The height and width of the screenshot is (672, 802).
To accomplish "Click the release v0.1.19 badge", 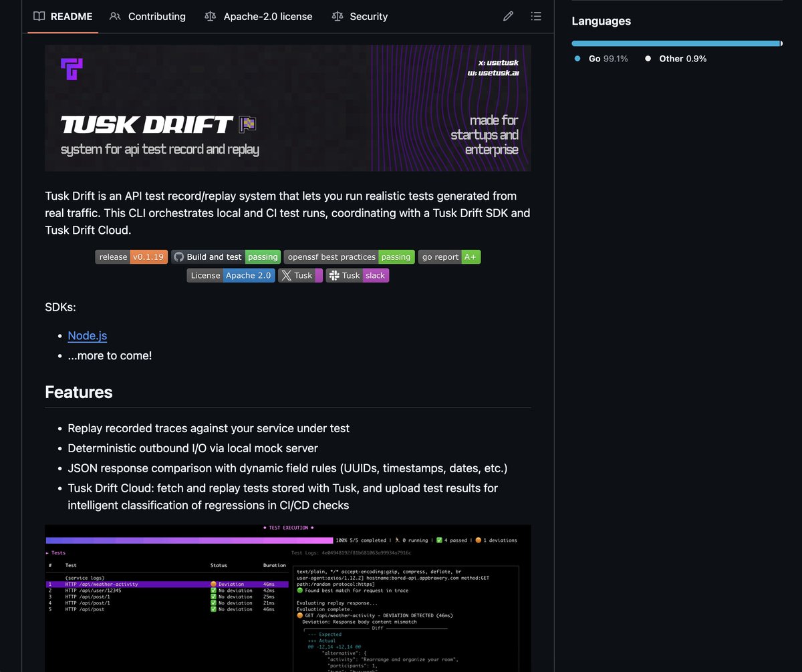I will (x=132, y=257).
